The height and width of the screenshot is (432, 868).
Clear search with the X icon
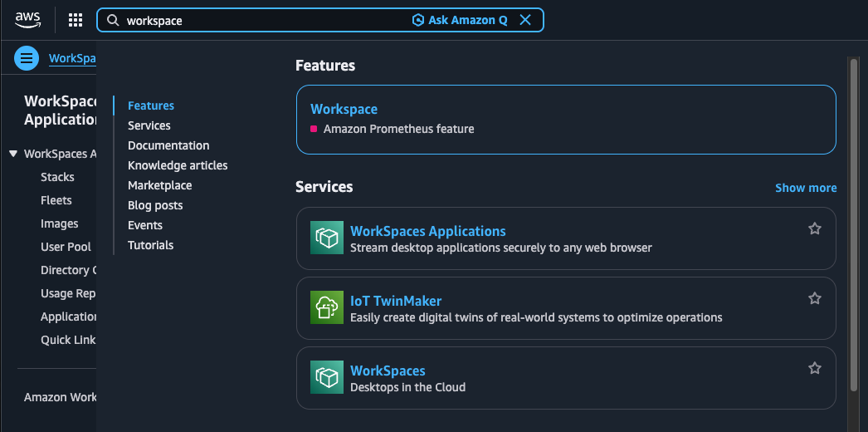pos(525,20)
